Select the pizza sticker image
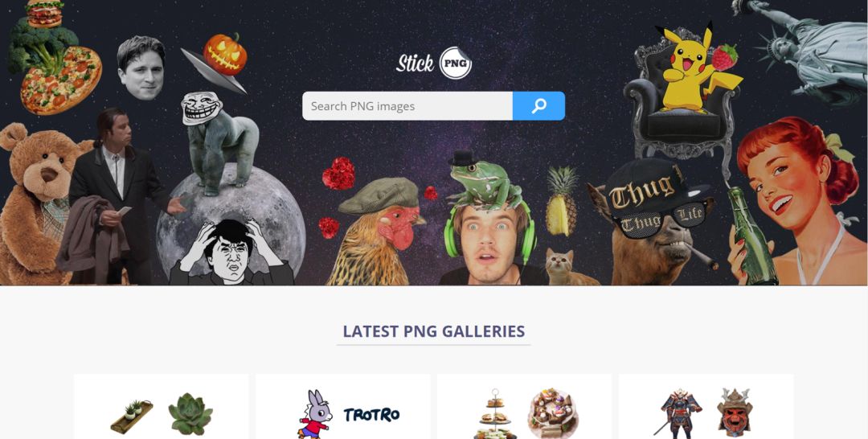 click(x=61, y=81)
